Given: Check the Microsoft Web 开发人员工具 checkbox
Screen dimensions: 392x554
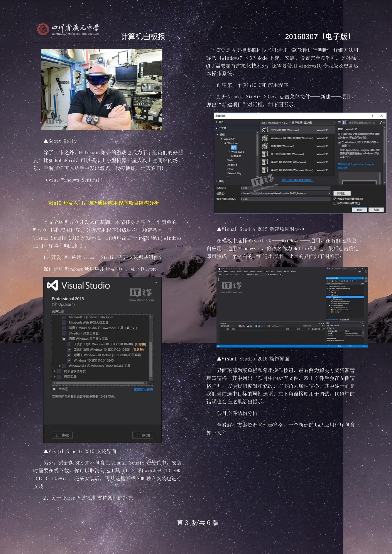Looking at the screenshot, I should point(64,322).
